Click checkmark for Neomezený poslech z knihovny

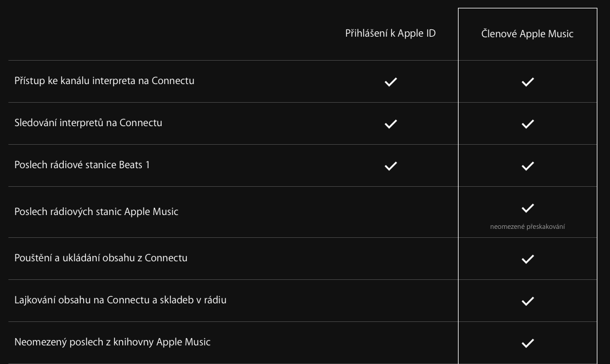pos(528,343)
